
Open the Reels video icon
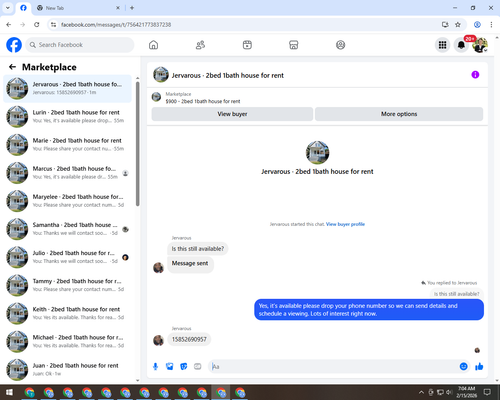(x=247, y=45)
